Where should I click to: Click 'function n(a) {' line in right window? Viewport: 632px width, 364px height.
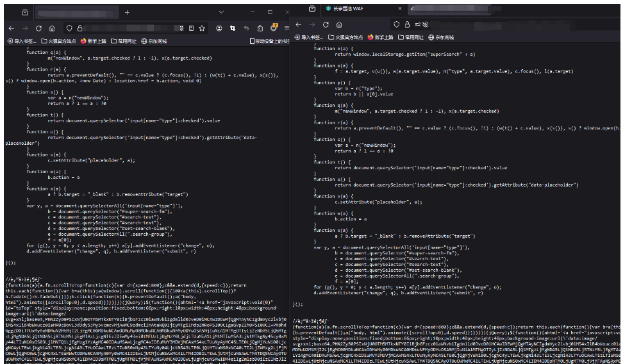coord(333,48)
